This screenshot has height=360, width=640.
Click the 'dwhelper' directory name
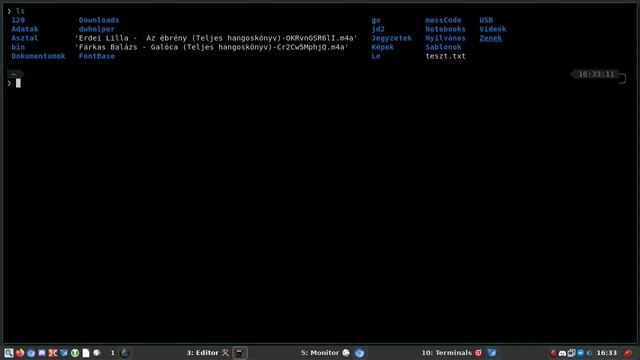coord(97,29)
